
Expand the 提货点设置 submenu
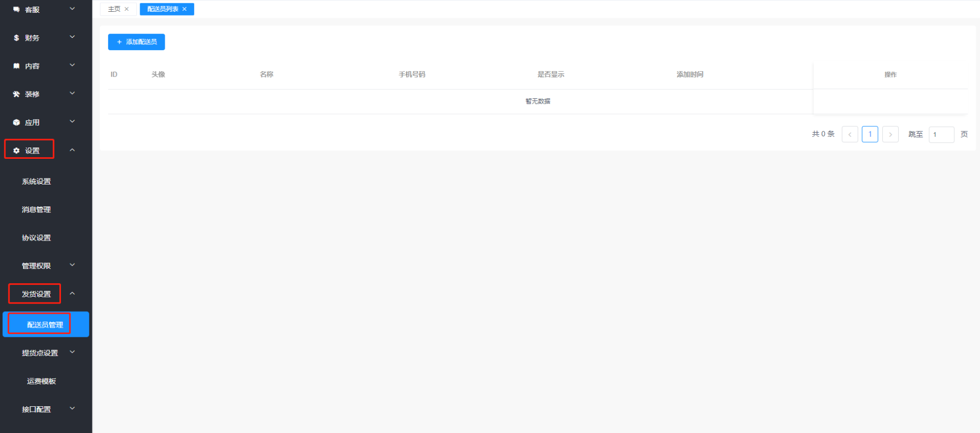[72, 352]
